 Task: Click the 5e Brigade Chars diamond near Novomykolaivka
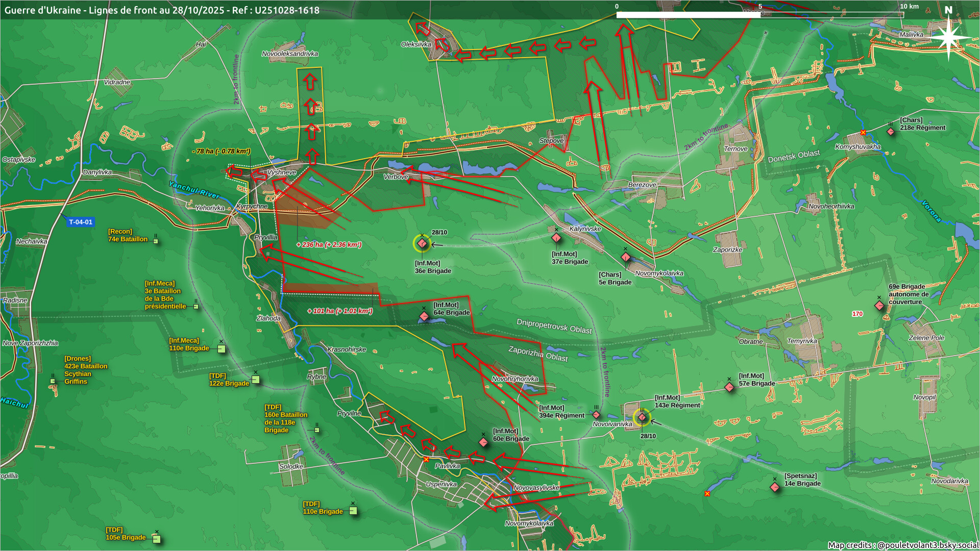(625, 257)
